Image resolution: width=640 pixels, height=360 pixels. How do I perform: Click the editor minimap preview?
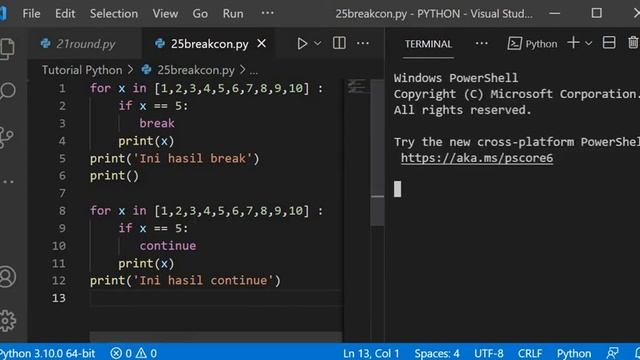[x=356, y=87]
